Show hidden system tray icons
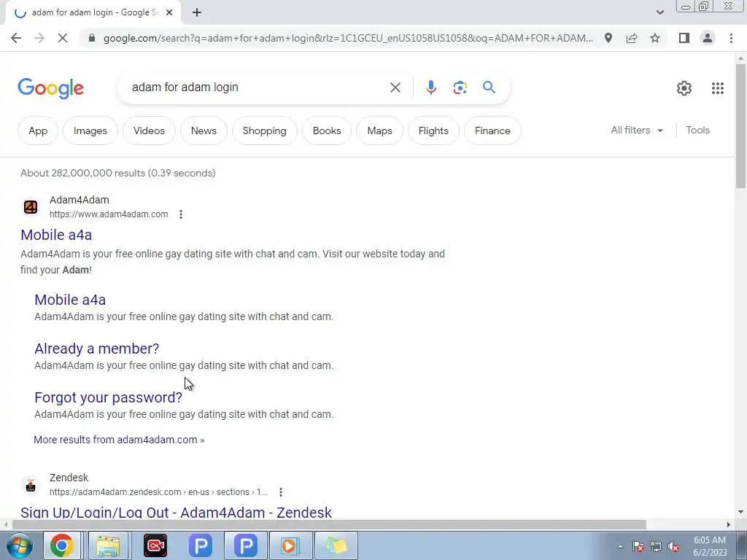Viewport: 747px width, 560px height. tap(620, 546)
